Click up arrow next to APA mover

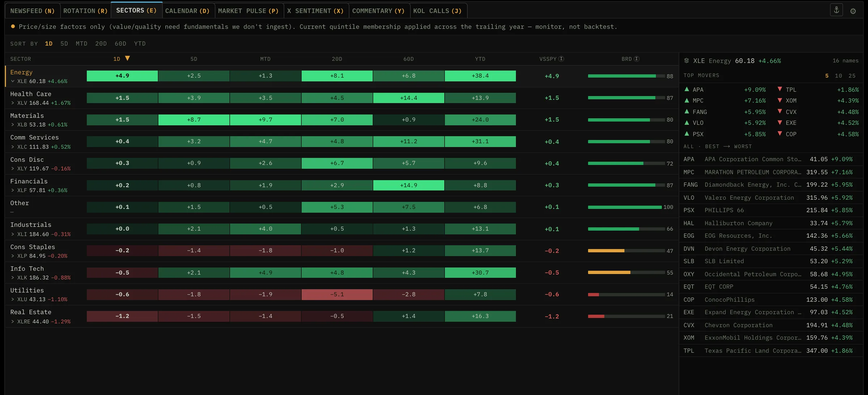click(687, 89)
